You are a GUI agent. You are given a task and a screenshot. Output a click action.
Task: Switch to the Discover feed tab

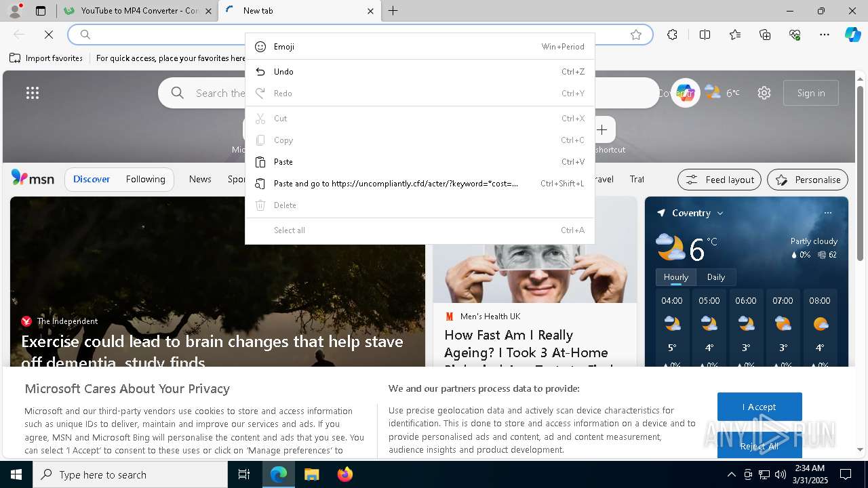tap(92, 179)
